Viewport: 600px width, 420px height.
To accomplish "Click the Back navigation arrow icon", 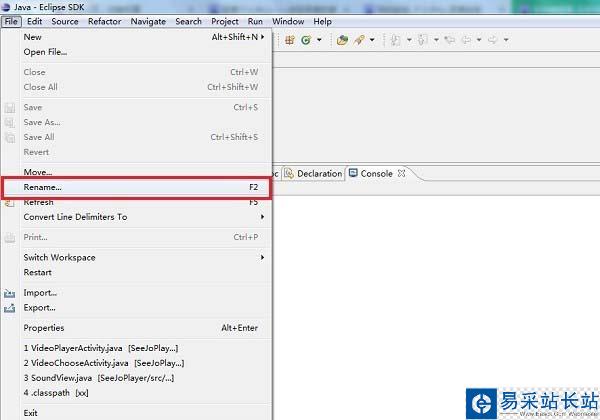I will 466,40.
